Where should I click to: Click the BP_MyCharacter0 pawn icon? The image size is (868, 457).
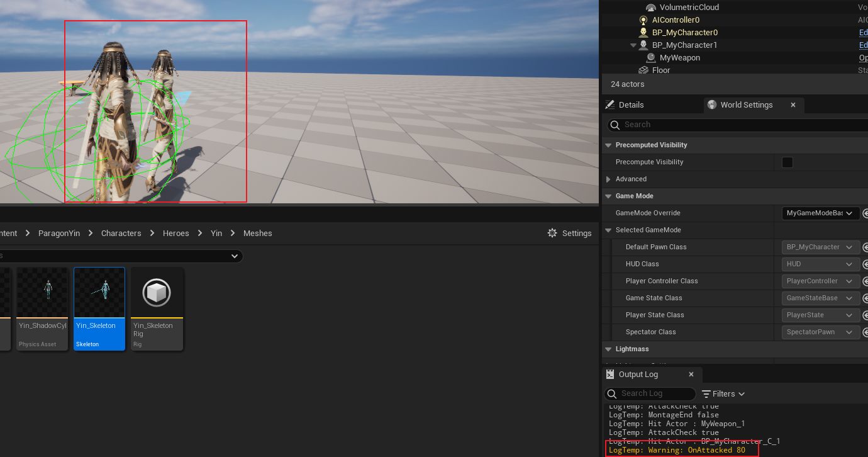point(643,33)
